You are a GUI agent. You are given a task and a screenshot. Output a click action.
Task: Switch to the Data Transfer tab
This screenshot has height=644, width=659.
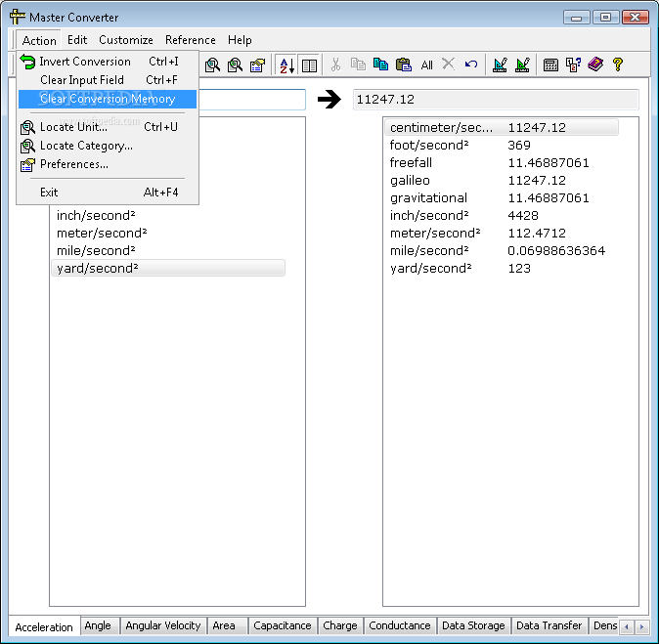(x=549, y=625)
